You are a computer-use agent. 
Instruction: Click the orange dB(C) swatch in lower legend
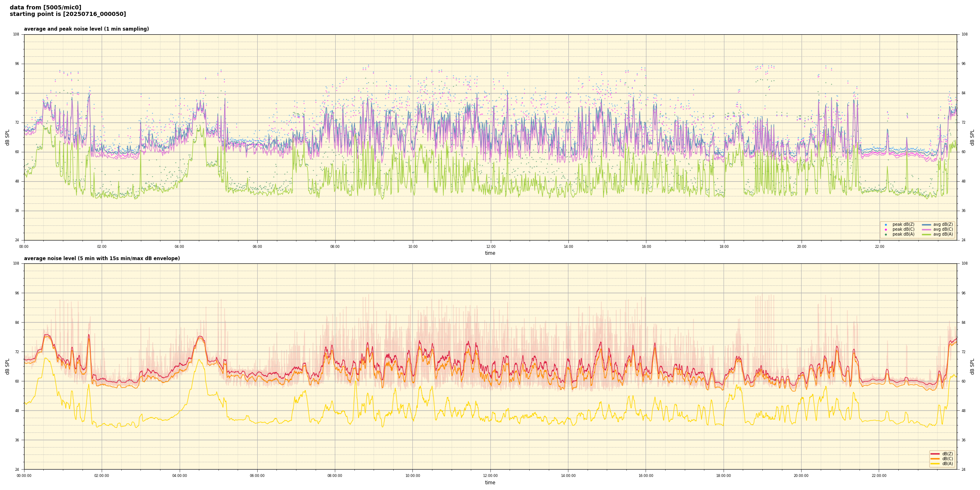tap(935, 459)
